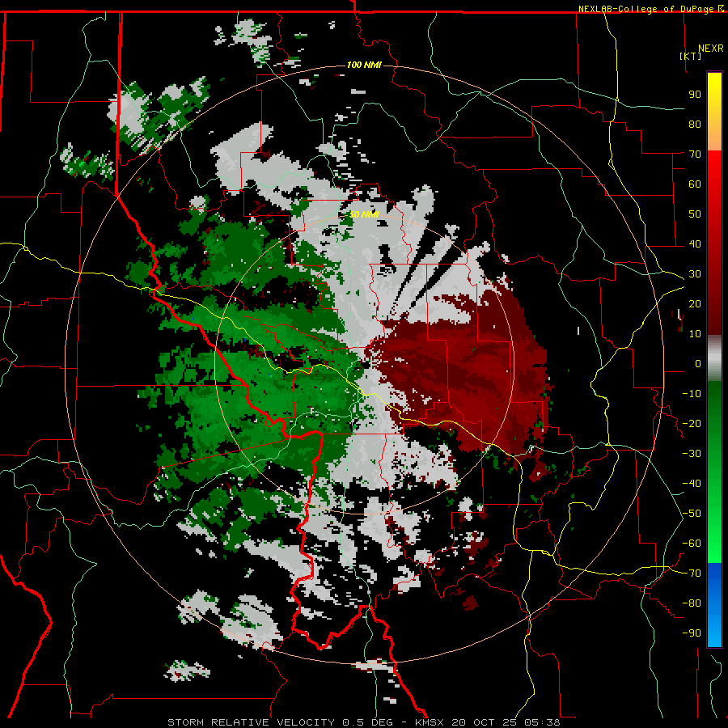This screenshot has height=728, width=728.
Task: Click the KMSX radar site identifier
Action: coord(429,722)
